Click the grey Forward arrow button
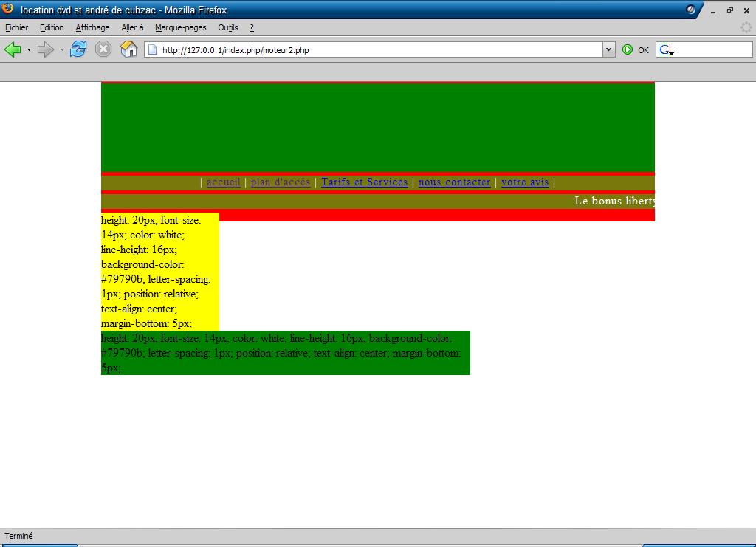The width and height of the screenshot is (756, 547). click(46, 49)
